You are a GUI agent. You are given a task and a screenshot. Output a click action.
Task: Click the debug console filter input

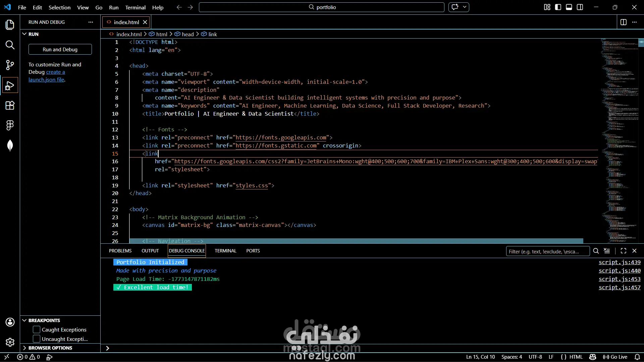tap(547, 251)
